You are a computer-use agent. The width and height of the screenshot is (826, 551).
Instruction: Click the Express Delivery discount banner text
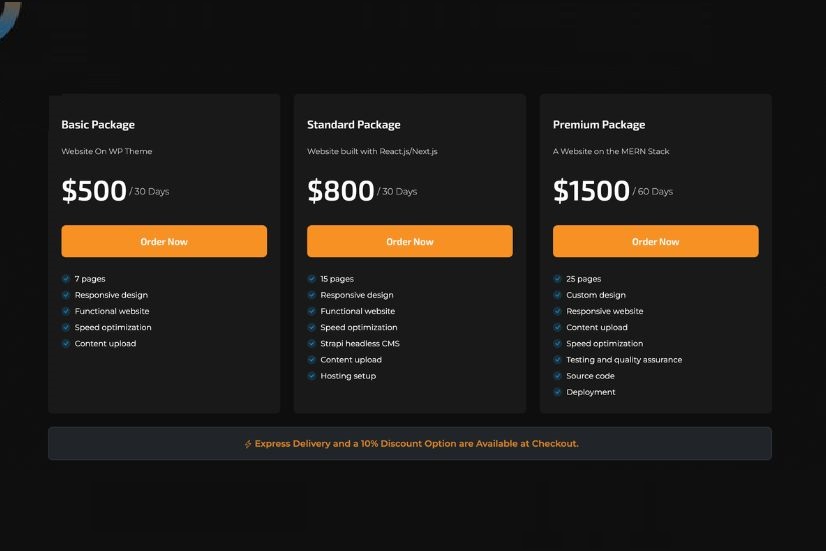pyautogui.click(x=416, y=444)
